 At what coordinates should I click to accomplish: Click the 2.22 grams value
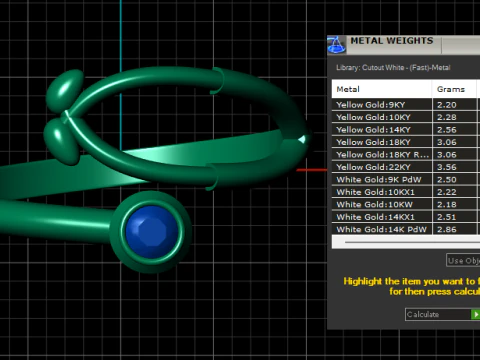[447, 192]
